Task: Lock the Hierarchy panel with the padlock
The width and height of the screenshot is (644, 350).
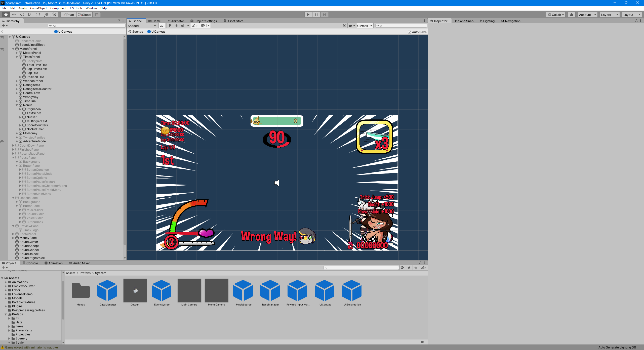Action: 119,21
